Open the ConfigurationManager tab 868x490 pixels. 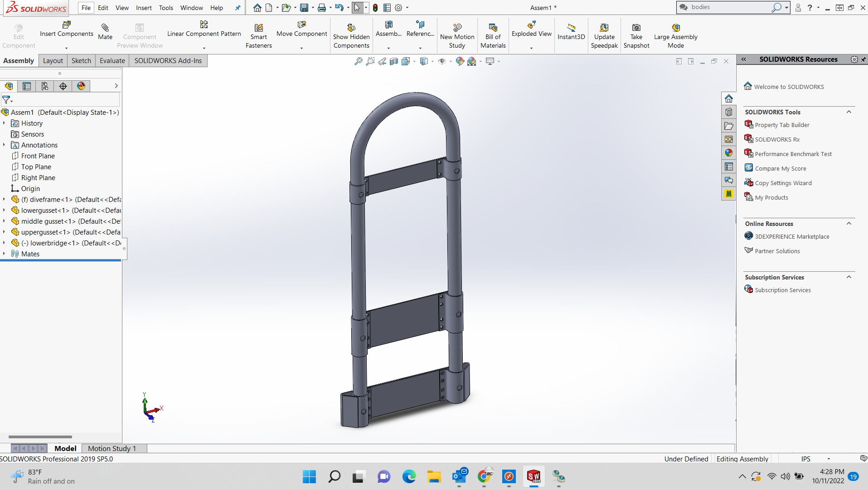[x=45, y=86]
